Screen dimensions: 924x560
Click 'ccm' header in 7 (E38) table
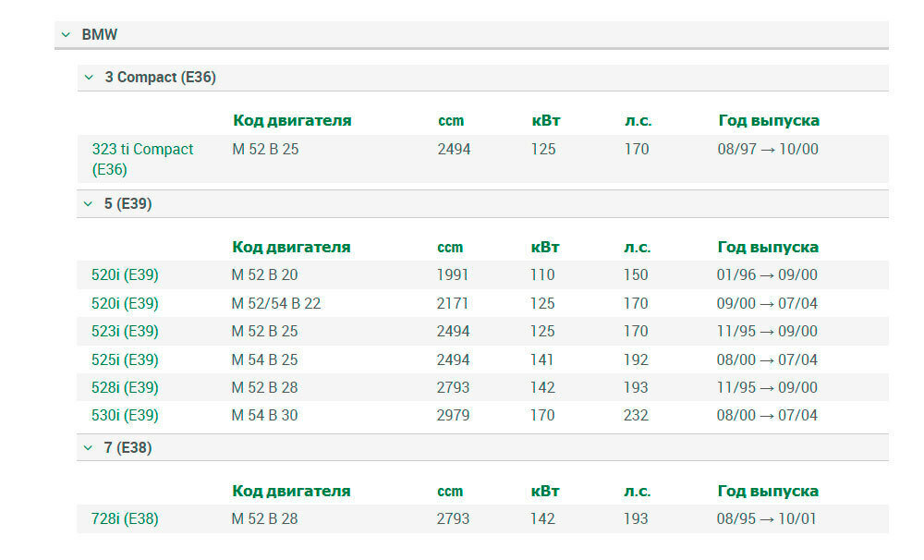[450, 492]
